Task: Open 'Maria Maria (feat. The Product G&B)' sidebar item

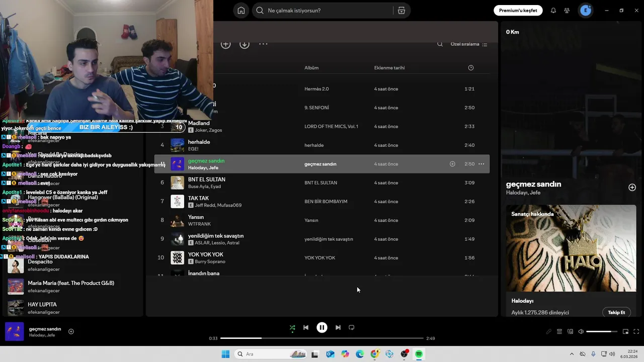Action: click(x=71, y=283)
